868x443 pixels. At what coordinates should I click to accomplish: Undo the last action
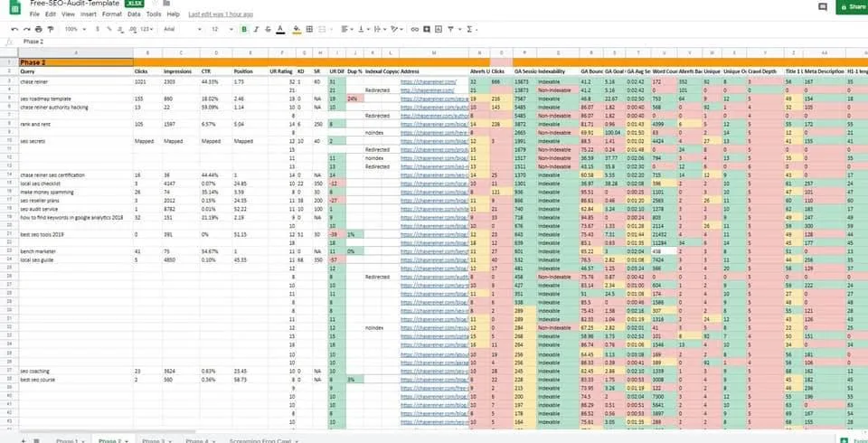pyautogui.click(x=14, y=29)
